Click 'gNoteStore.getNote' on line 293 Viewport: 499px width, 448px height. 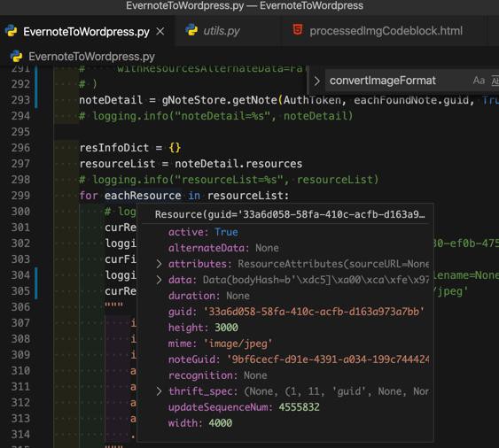[219, 100]
